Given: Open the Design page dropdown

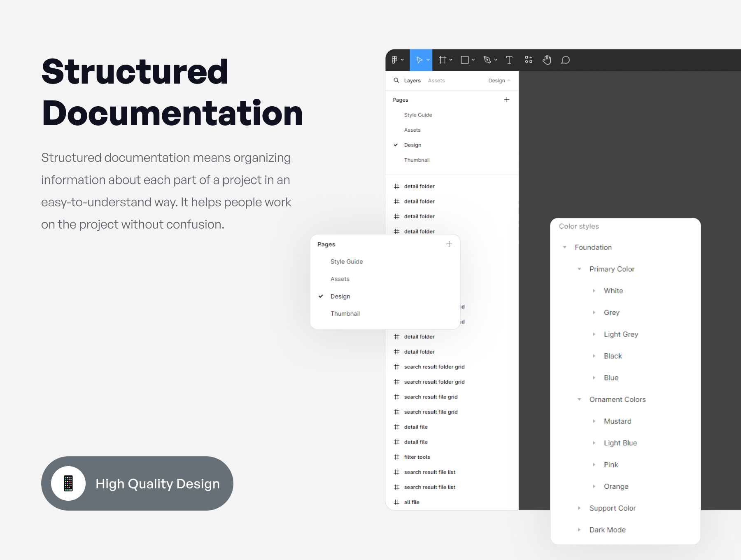Looking at the screenshot, I should (x=499, y=81).
